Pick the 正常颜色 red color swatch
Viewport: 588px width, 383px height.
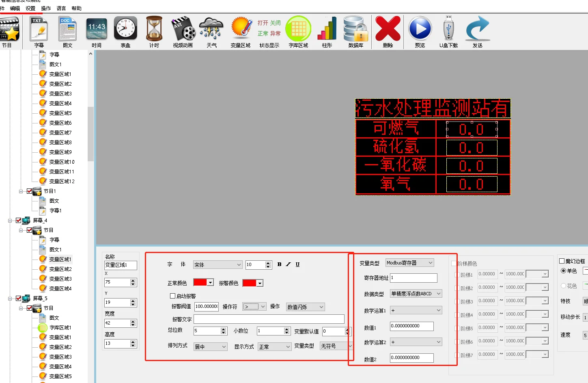click(x=200, y=282)
